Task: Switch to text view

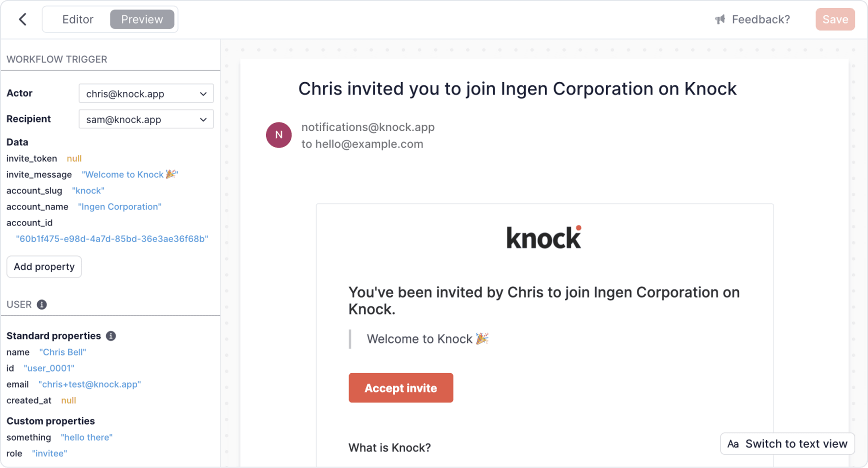Action: click(795, 444)
